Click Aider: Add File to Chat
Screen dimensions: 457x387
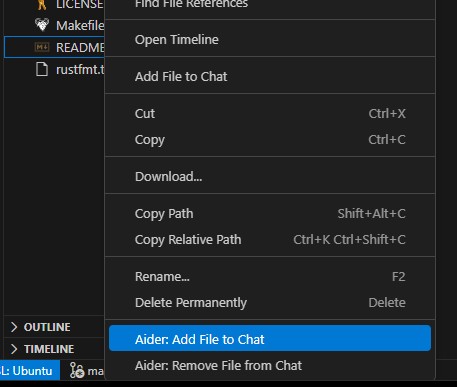[x=270, y=338]
